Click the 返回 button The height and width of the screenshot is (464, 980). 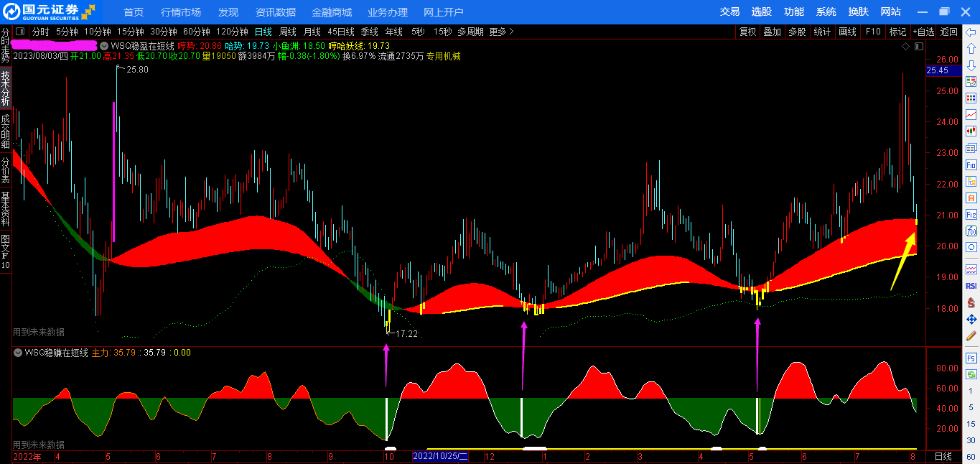click(949, 32)
